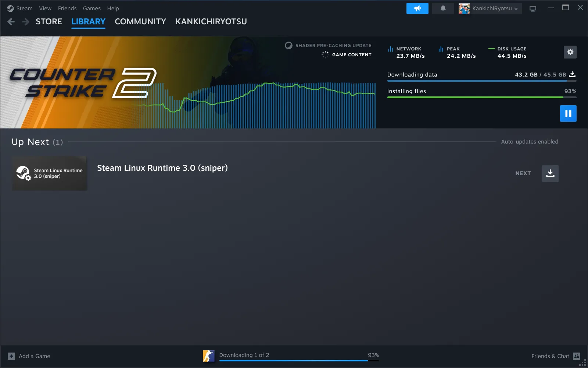
Task: Click the 43.2 GB downloaded value
Action: (526, 75)
